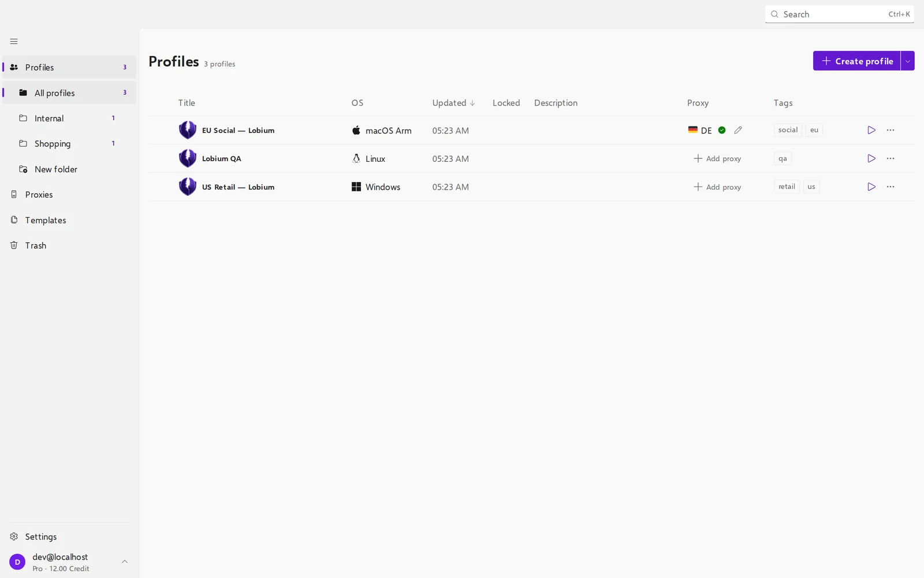
Task: Click the retail tag
Action: (x=787, y=187)
